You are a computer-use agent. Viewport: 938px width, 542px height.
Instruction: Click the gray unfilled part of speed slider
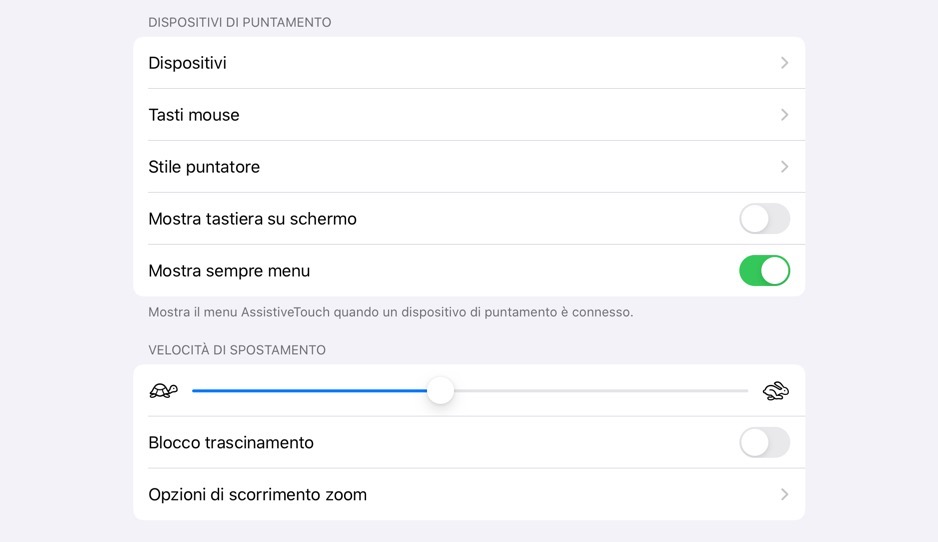coord(600,391)
